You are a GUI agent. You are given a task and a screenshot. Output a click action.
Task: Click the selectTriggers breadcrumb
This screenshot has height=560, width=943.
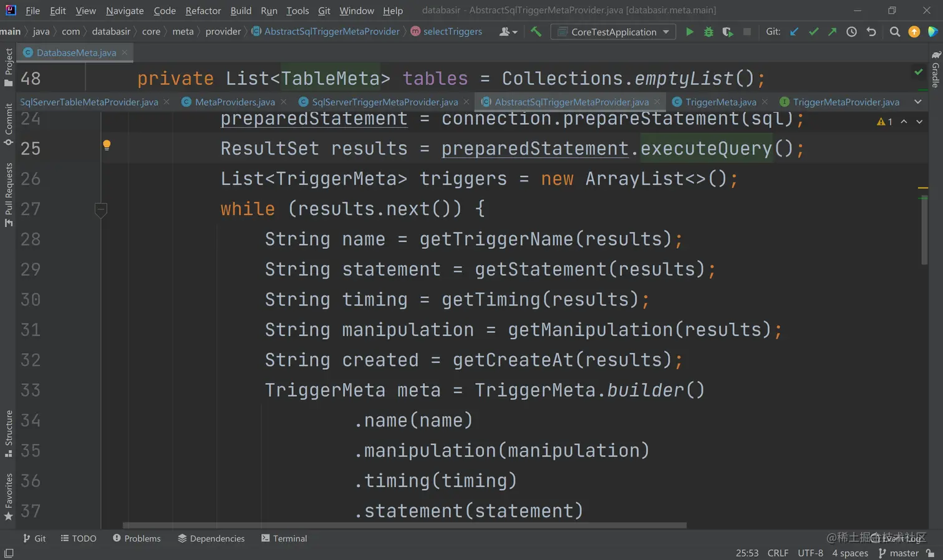point(447,31)
